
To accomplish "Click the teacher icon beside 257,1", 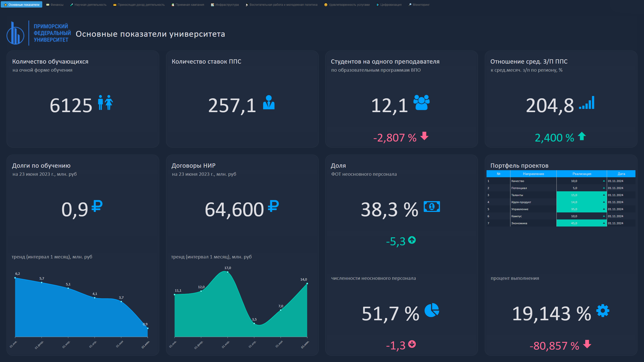I will [x=269, y=103].
